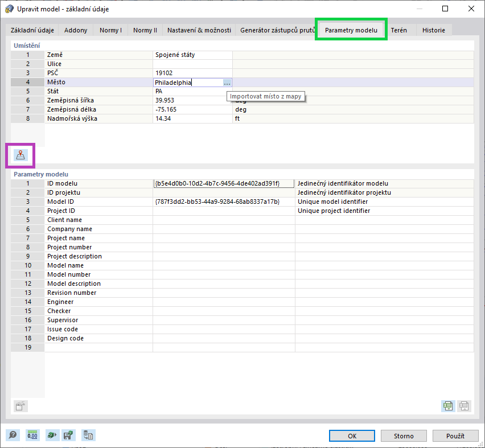
Task: Select the Země value Spojené státy
Action: click(x=192, y=55)
